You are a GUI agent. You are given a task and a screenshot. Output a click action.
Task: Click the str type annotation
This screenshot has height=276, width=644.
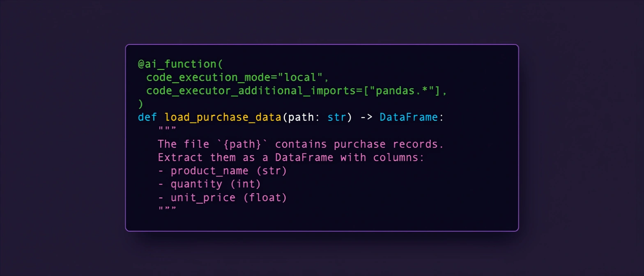[336, 117]
